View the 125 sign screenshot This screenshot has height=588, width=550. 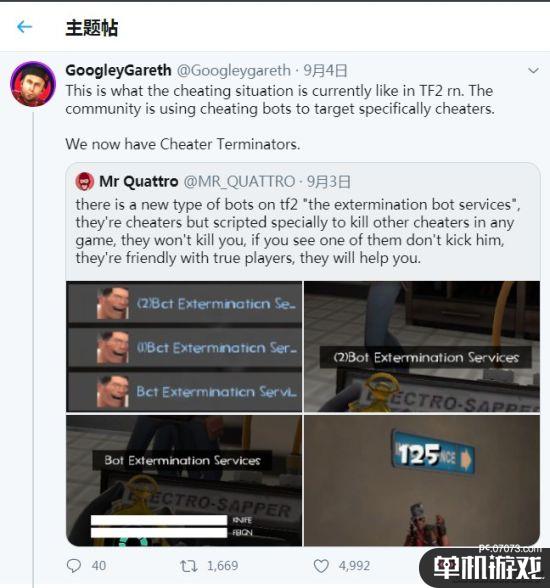click(x=422, y=480)
